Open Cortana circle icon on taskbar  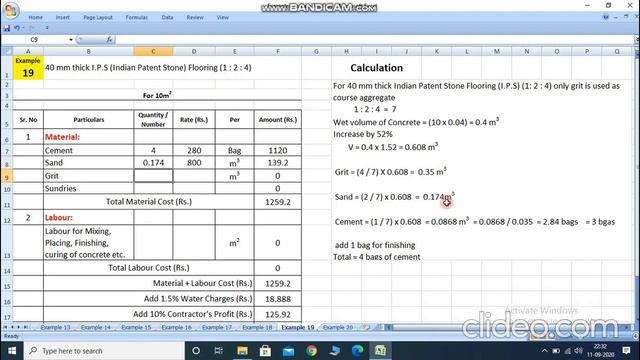196,351
